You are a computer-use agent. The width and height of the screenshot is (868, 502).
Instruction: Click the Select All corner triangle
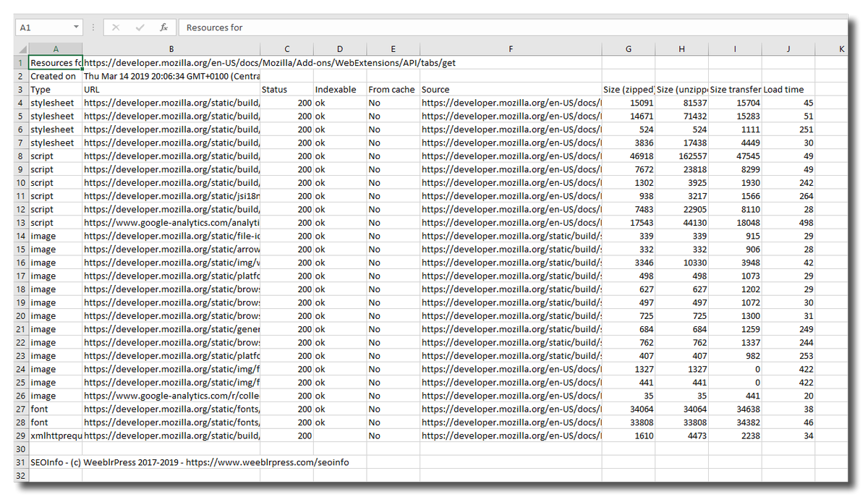21,49
